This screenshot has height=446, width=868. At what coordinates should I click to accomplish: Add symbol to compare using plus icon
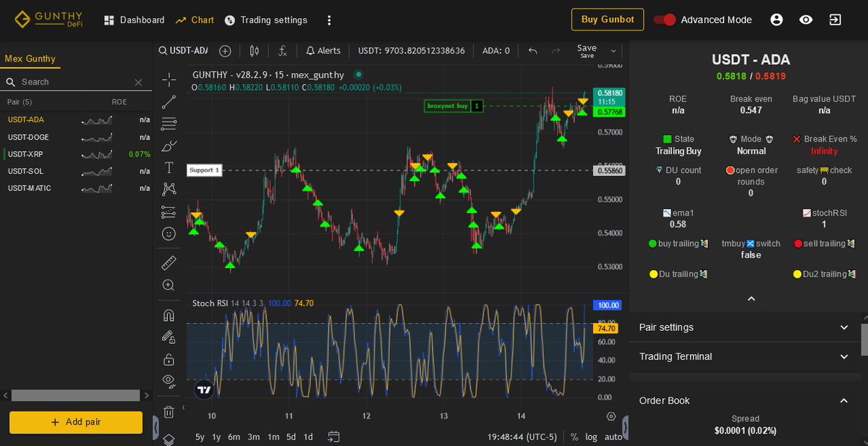click(225, 51)
